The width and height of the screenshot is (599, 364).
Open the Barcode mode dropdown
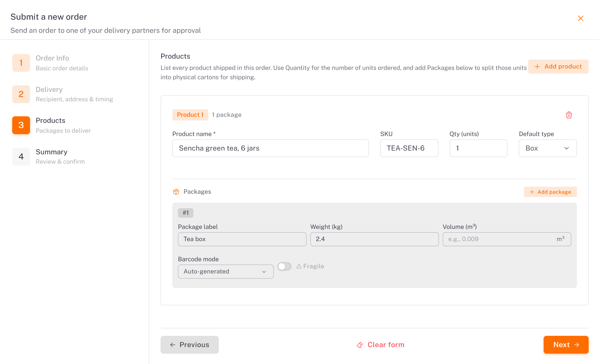pyautogui.click(x=226, y=271)
